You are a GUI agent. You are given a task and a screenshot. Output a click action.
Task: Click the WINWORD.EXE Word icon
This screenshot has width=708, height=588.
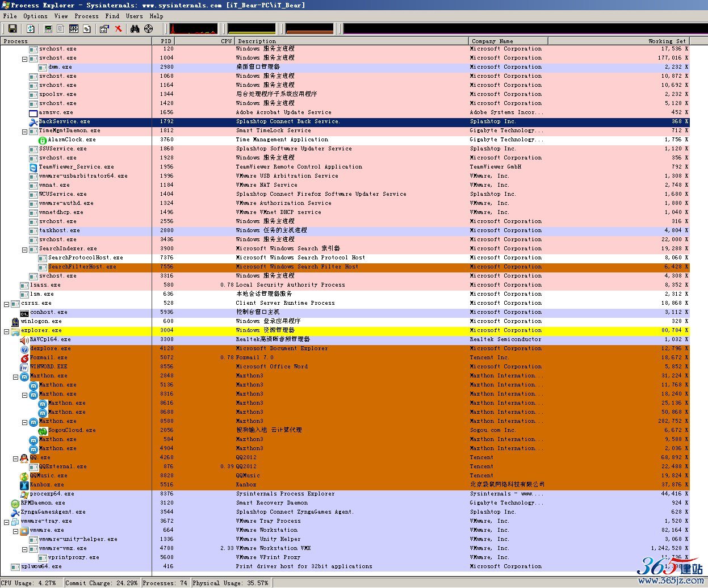click(x=24, y=367)
